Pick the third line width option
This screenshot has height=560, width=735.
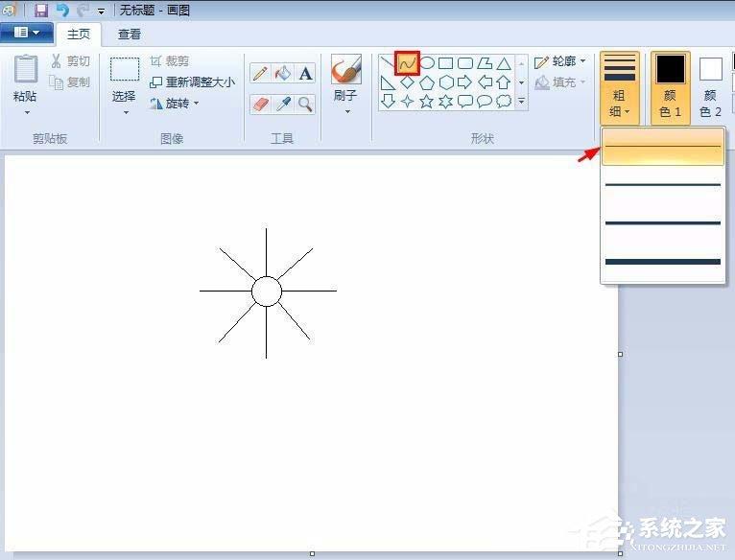click(x=663, y=222)
